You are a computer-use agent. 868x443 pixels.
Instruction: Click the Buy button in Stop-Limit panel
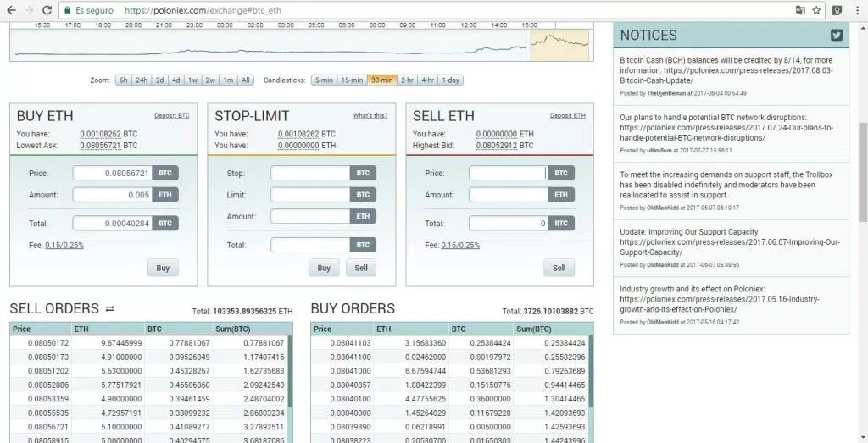coord(324,268)
